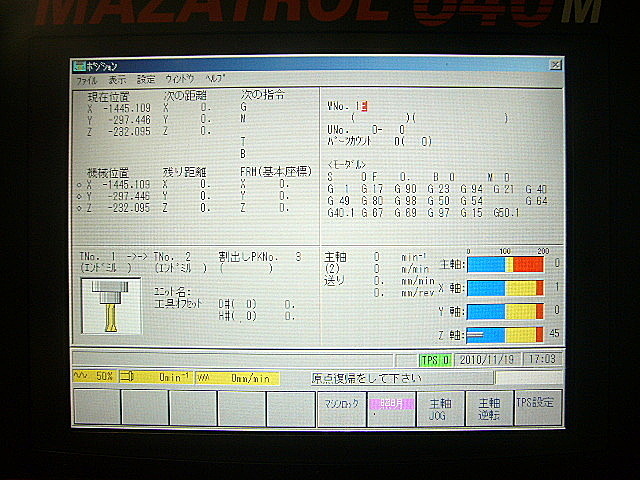640x480 pixels.
Task: Click the 17:03 clock field
Action: 542,359
